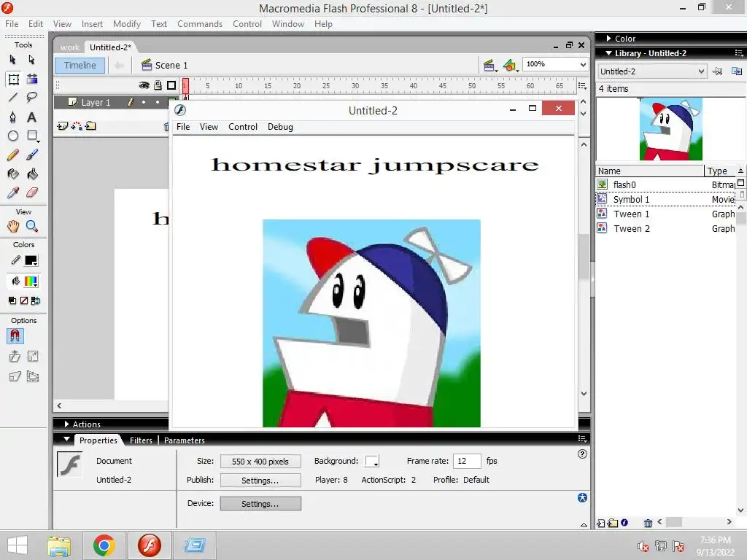Select the Brush tool
This screenshot has width=747, height=560.
(x=32, y=155)
